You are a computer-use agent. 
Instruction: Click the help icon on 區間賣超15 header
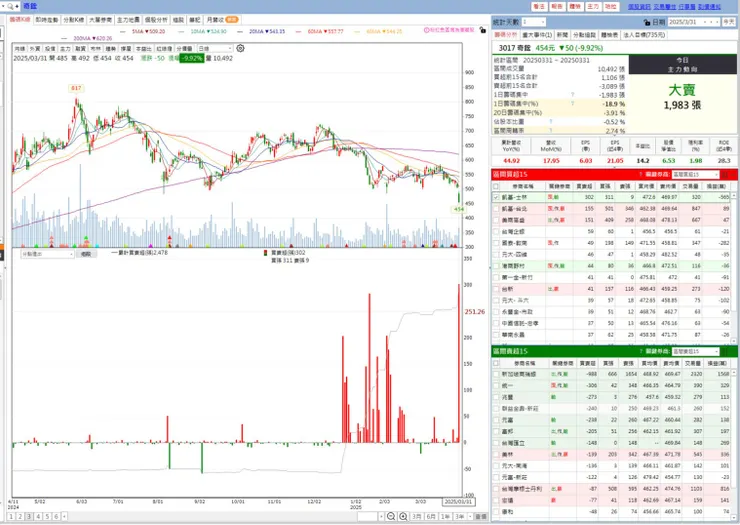(641, 351)
